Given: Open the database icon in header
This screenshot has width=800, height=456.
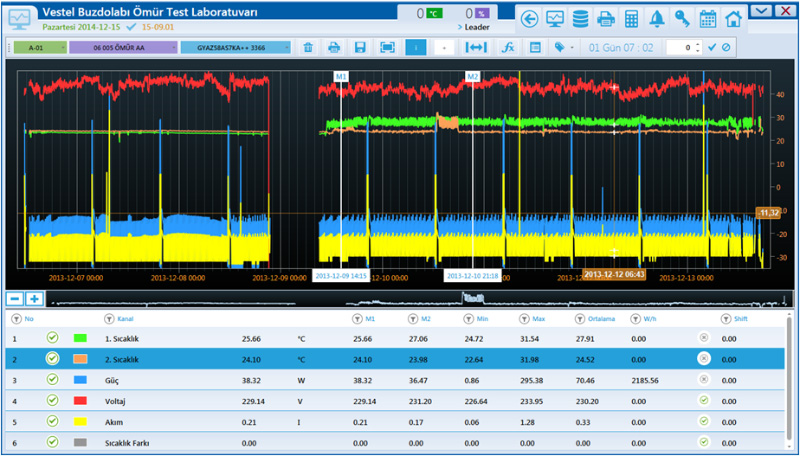Looking at the screenshot, I should click(x=580, y=19).
